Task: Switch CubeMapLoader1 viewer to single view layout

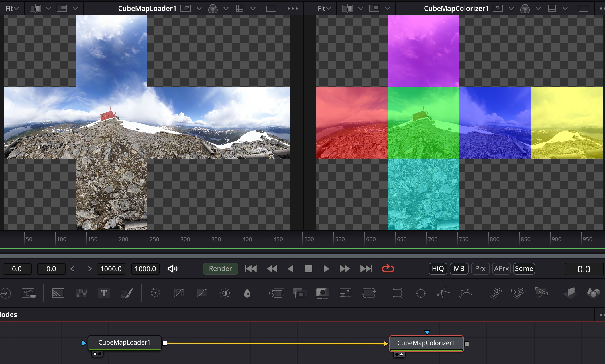Action: 271,9
